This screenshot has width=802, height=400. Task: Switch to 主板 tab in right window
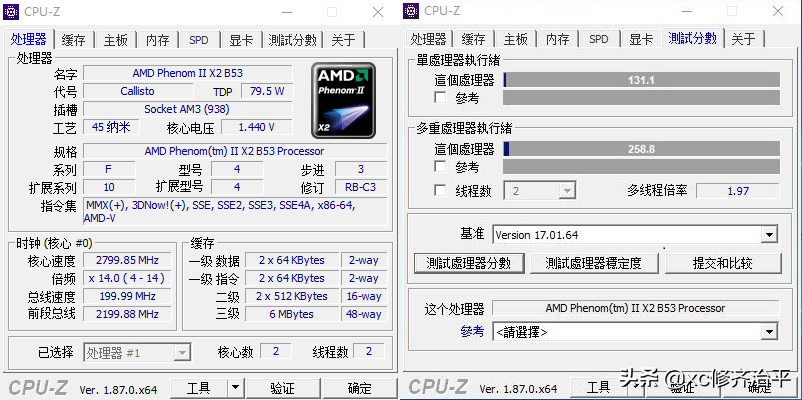click(516, 39)
